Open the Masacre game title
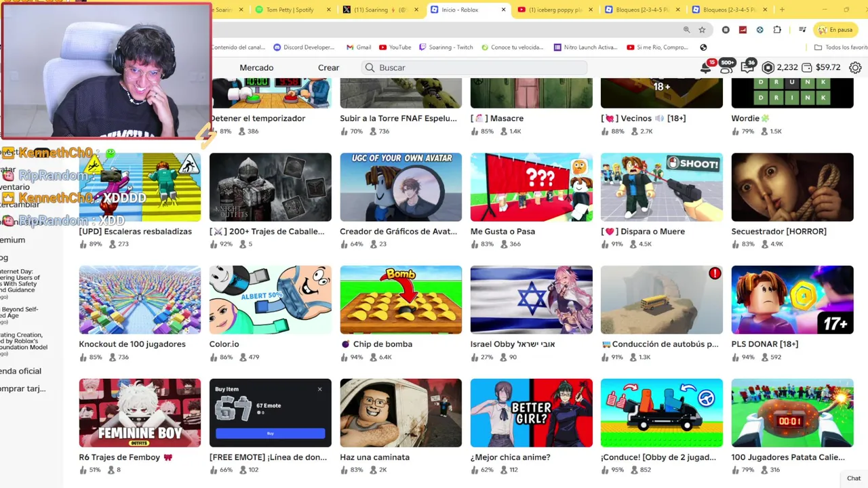 [497, 119]
